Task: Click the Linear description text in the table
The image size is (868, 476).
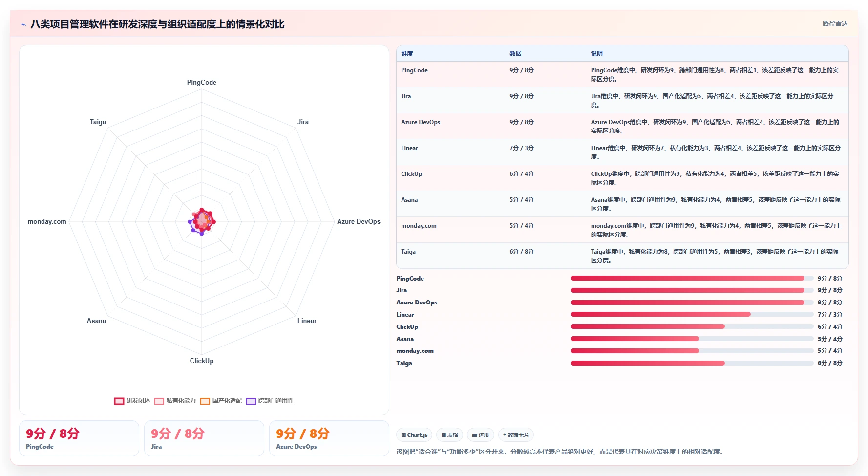Action: click(x=716, y=152)
